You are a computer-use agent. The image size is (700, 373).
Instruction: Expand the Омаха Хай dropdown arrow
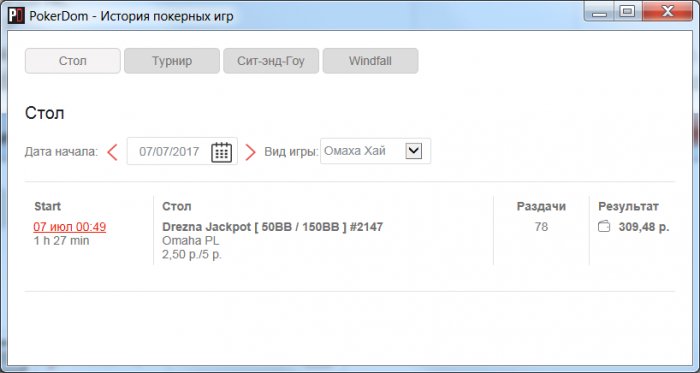[414, 151]
